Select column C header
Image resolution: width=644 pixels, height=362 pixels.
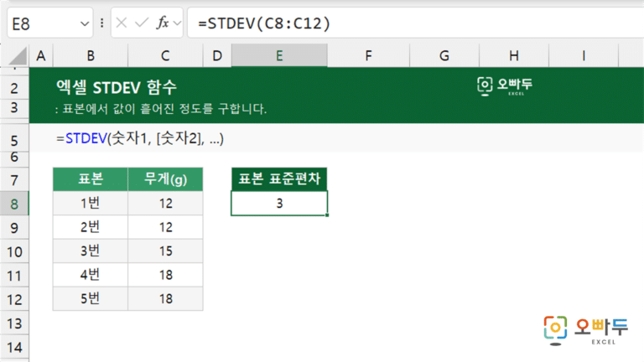coord(165,55)
